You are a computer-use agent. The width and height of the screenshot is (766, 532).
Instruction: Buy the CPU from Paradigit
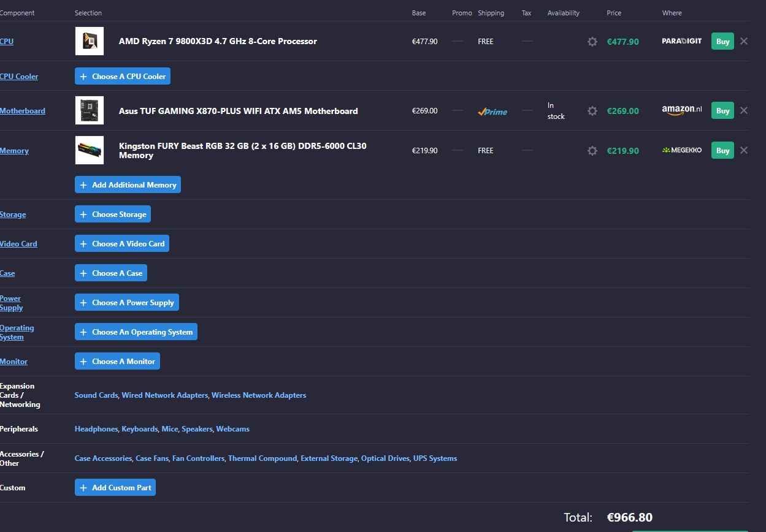pyautogui.click(x=722, y=41)
